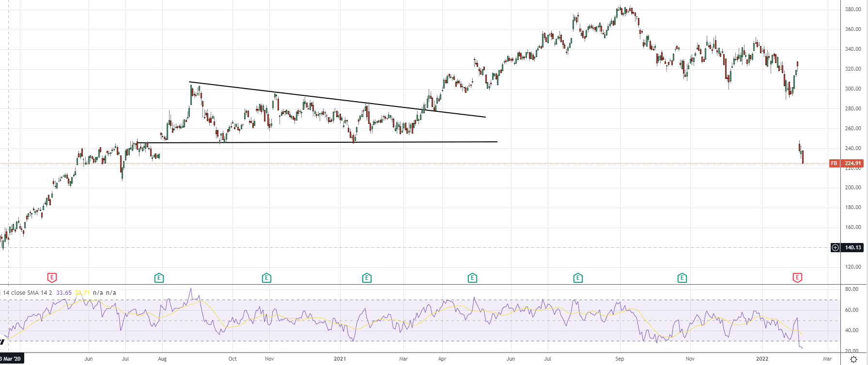This screenshot has height=365, width=868.
Task: Click the plus icon beside 140.13 price
Action: pyautogui.click(x=835, y=247)
